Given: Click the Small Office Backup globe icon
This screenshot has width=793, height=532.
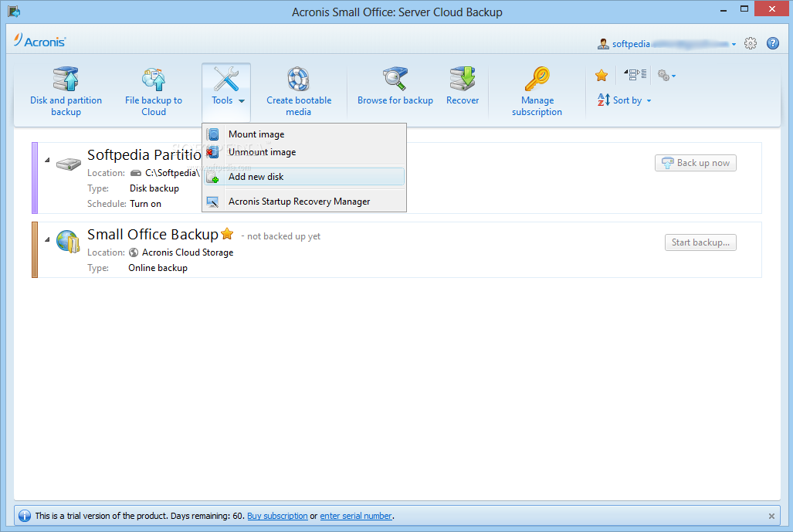Looking at the screenshot, I should (68, 241).
